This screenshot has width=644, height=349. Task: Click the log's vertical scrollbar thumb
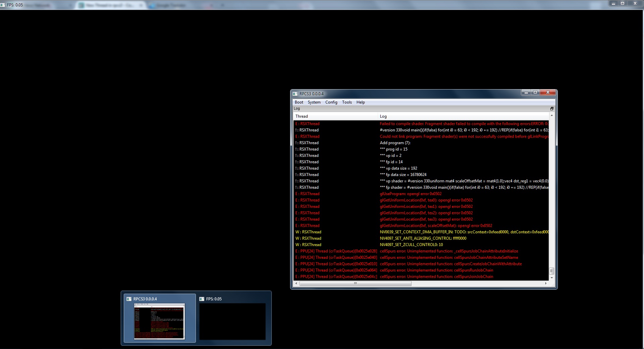tap(551, 271)
